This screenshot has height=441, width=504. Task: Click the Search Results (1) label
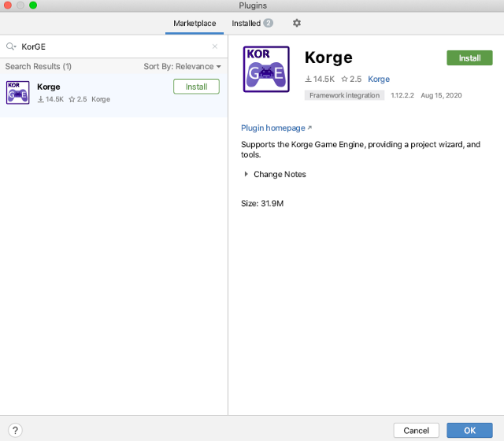(x=39, y=66)
